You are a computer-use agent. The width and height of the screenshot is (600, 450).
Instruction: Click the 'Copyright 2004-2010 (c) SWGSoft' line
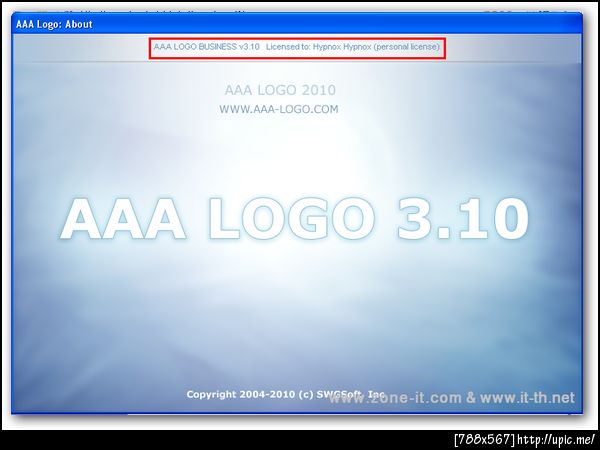click(x=285, y=395)
